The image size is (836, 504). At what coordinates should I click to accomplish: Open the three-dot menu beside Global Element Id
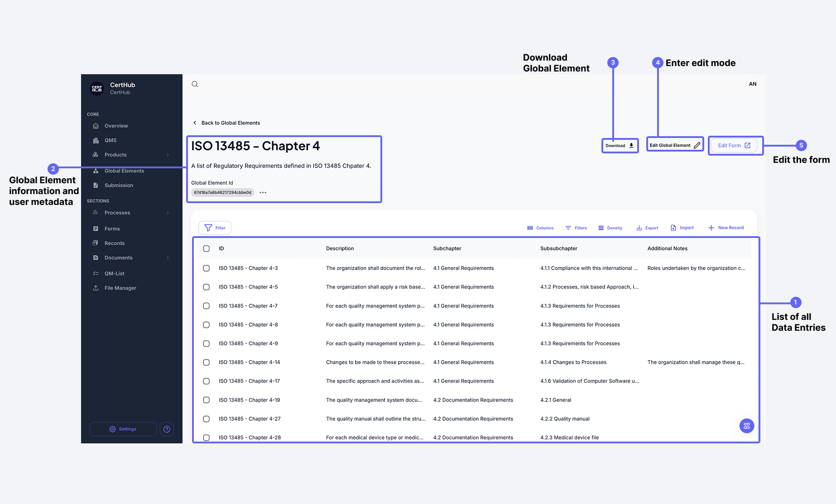[x=263, y=193]
